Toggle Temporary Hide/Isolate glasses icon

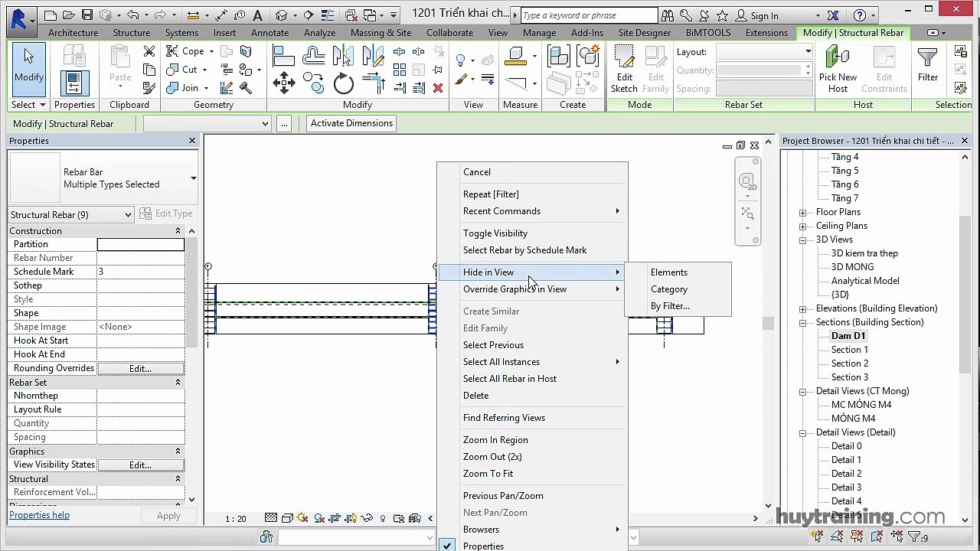[368, 518]
